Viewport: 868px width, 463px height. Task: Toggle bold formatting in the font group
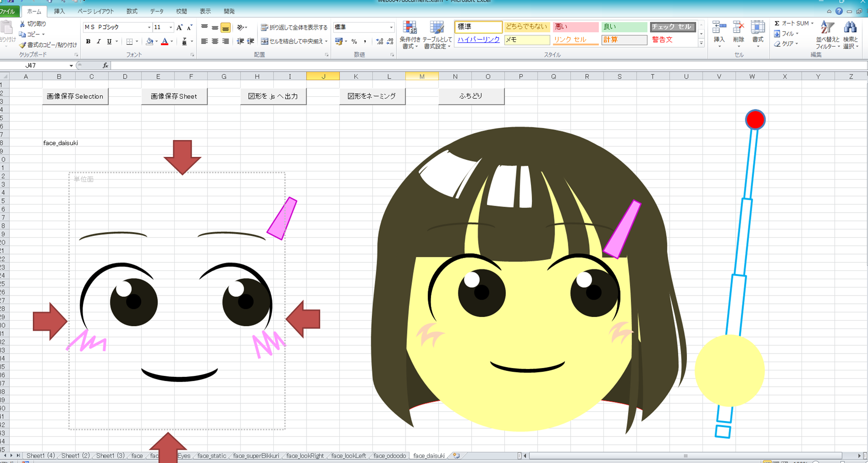tap(88, 42)
